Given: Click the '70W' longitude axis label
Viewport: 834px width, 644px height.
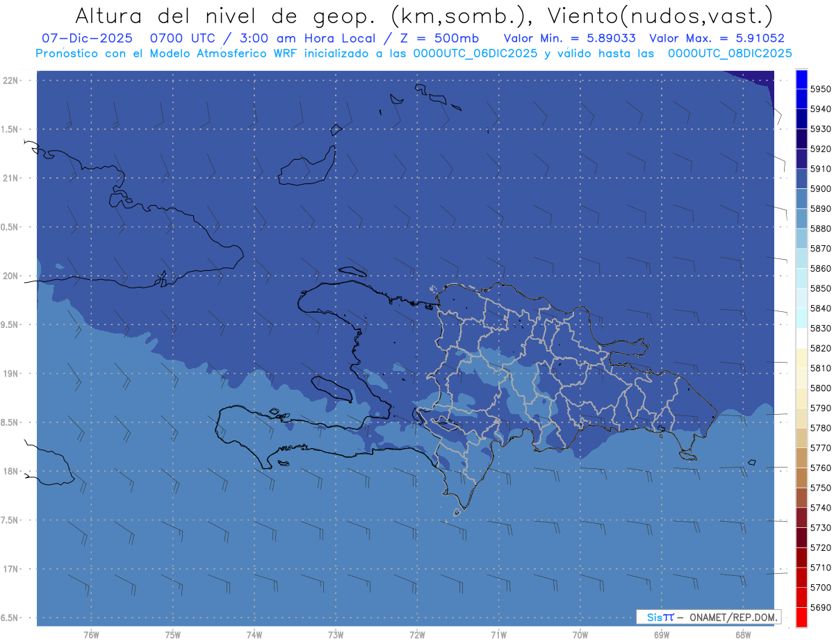Looking at the screenshot, I should click(x=580, y=634).
